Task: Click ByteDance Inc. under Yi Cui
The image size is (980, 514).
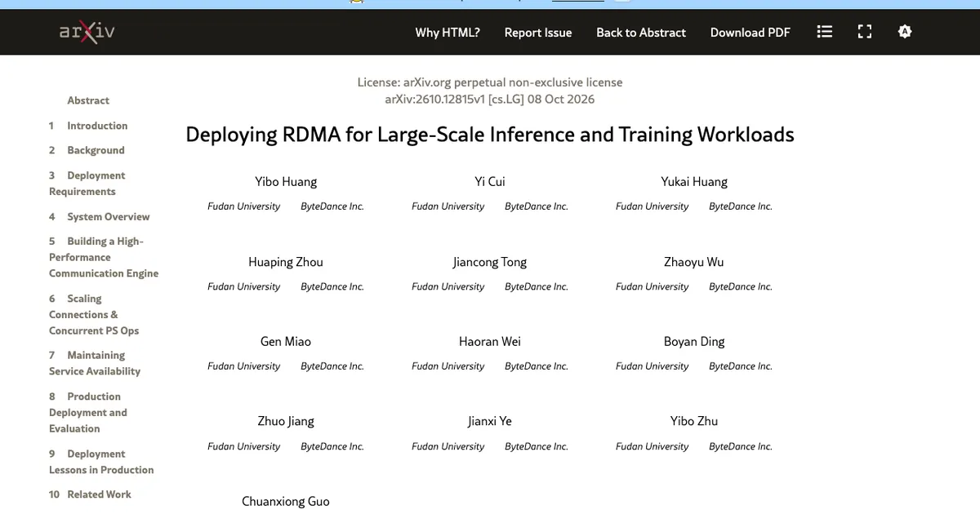Action: (x=537, y=206)
